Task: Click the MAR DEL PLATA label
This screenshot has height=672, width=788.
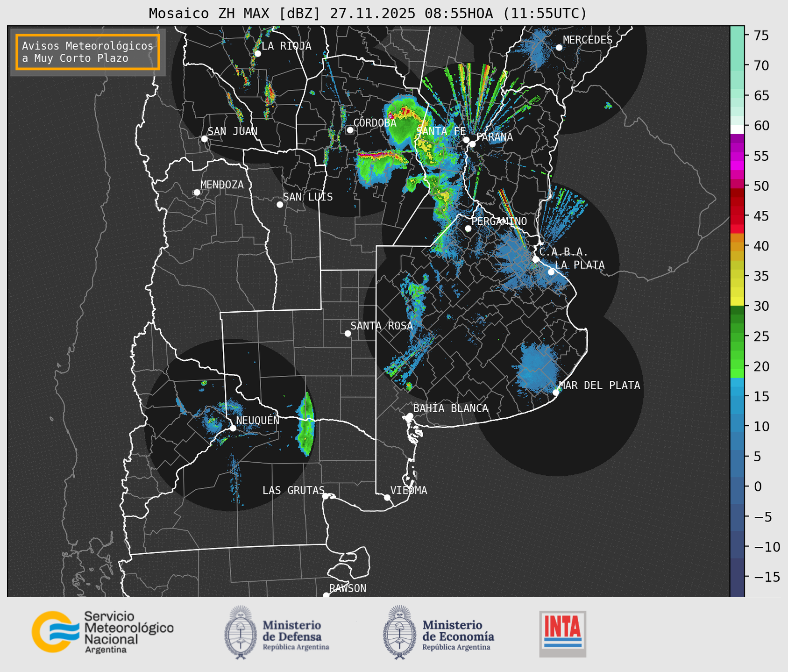Action: pyautogui.click(x=599, y=385)
